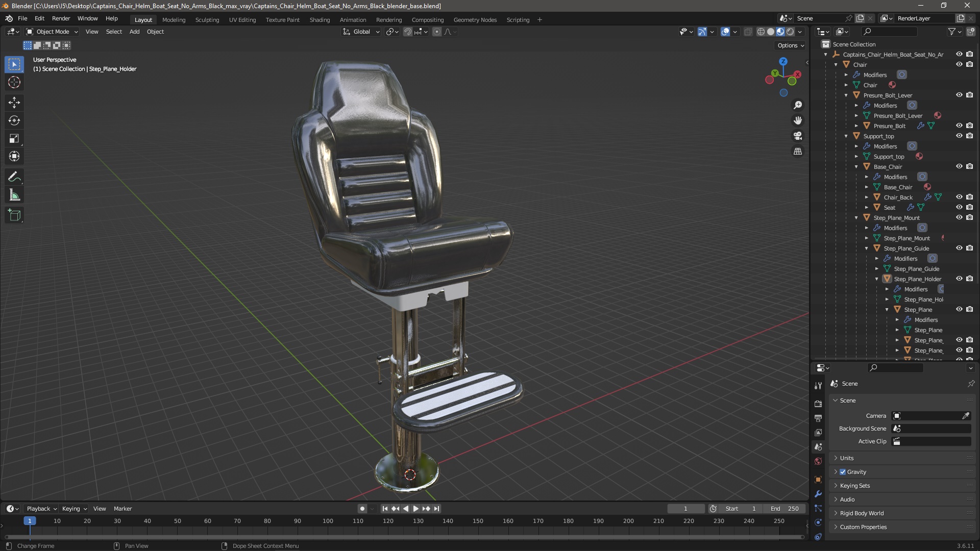Viewport: 980px width, 551px height.
Task: Hide Support_top in viewport
Action: [959, 136]
